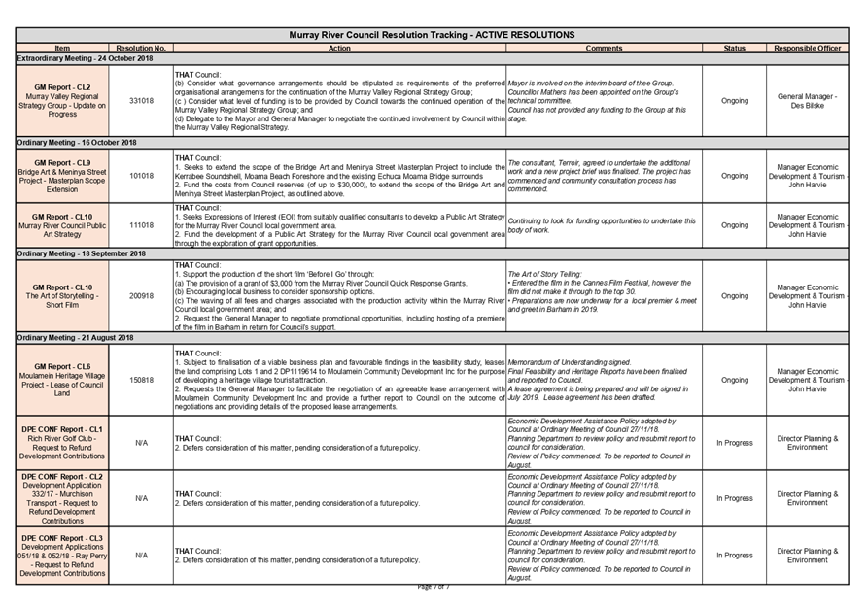This screenshot has height=608, width=868.
Task: Select the Item column header
Action: tap(61, 48)
